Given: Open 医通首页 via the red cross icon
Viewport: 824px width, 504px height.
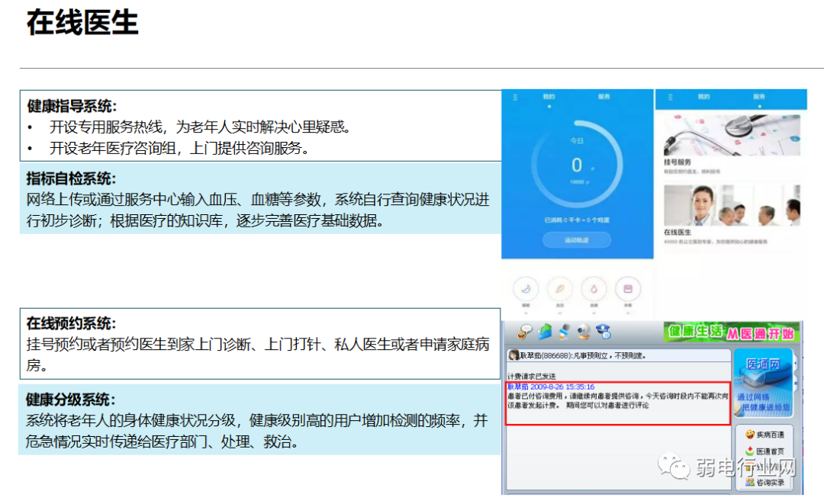Looking at the screenshot, I should (767, 451).
